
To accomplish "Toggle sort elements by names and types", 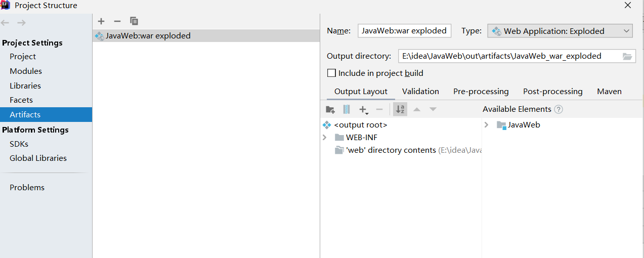I will (400, 109).
